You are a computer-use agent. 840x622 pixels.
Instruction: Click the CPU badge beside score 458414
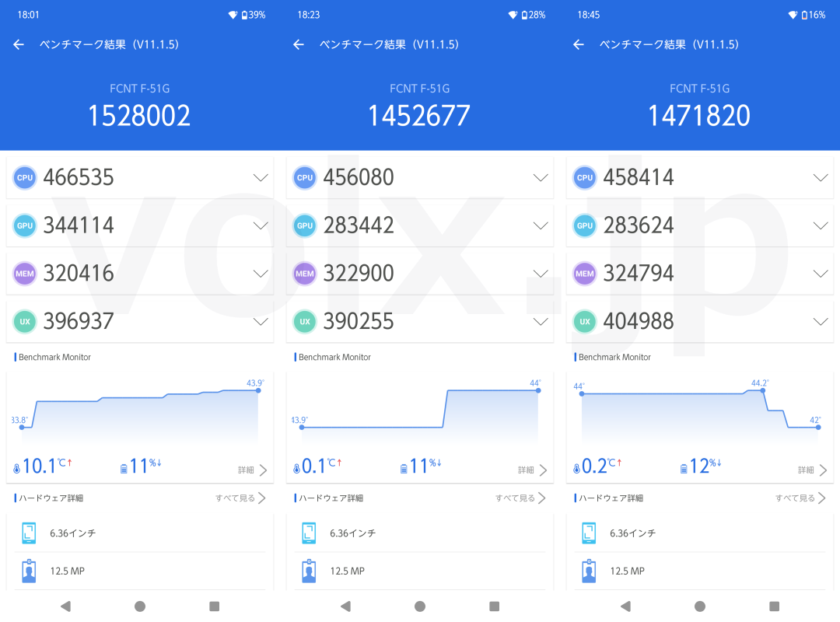click(584, 177)
